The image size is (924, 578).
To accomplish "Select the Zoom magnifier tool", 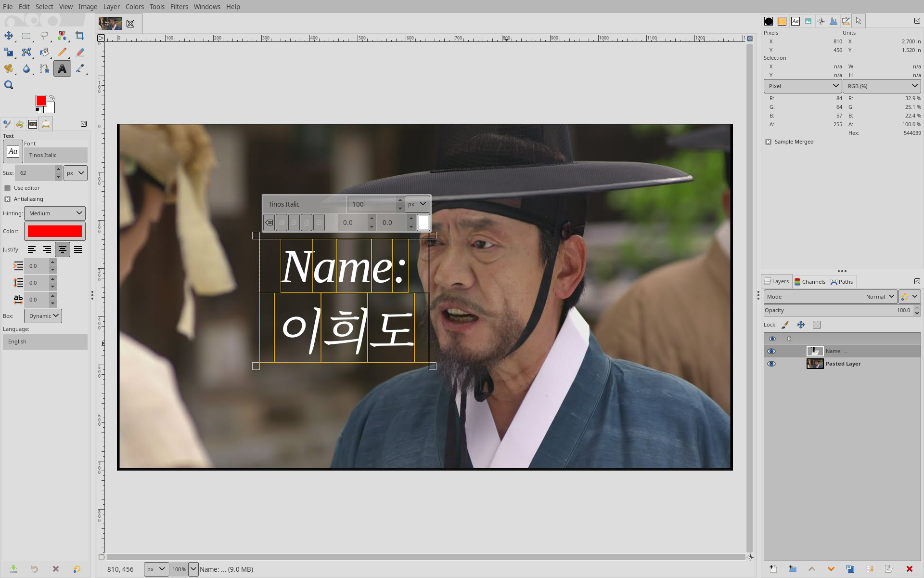I will point(9,85).
